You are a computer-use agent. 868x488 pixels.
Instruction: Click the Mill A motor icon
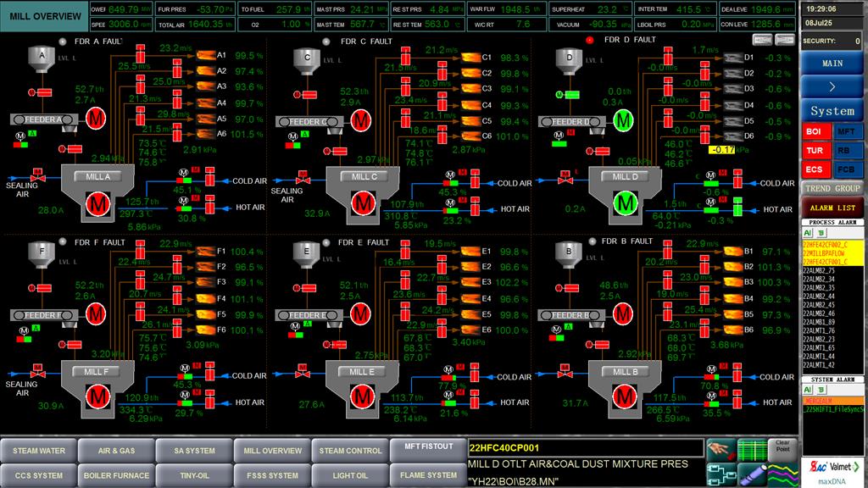coord(97,204)
